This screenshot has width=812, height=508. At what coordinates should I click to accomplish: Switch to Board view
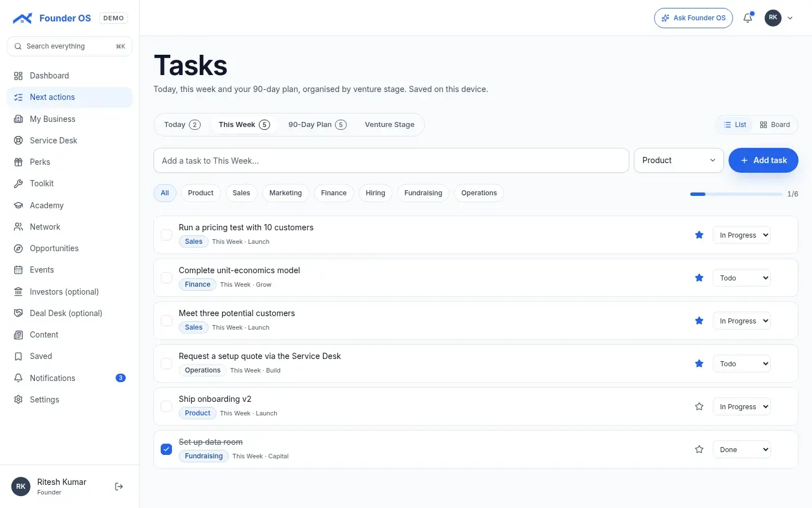pyautogui.click(x=775, y=125)
